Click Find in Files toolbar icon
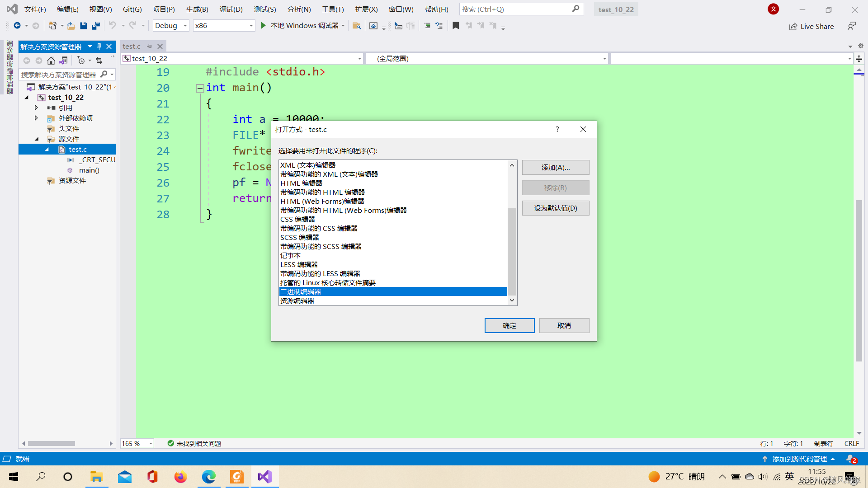This screenshot has width=868, height=488. (357, 26)
